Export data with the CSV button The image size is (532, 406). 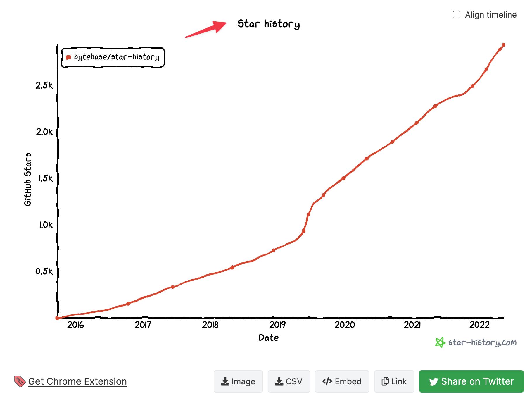[x=289, y=381]
